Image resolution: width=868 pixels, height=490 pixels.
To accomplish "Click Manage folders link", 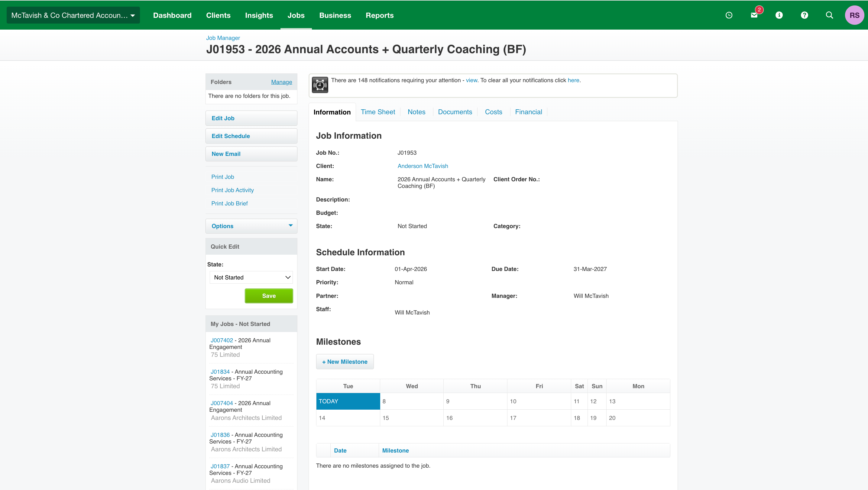I will (281, 82).
